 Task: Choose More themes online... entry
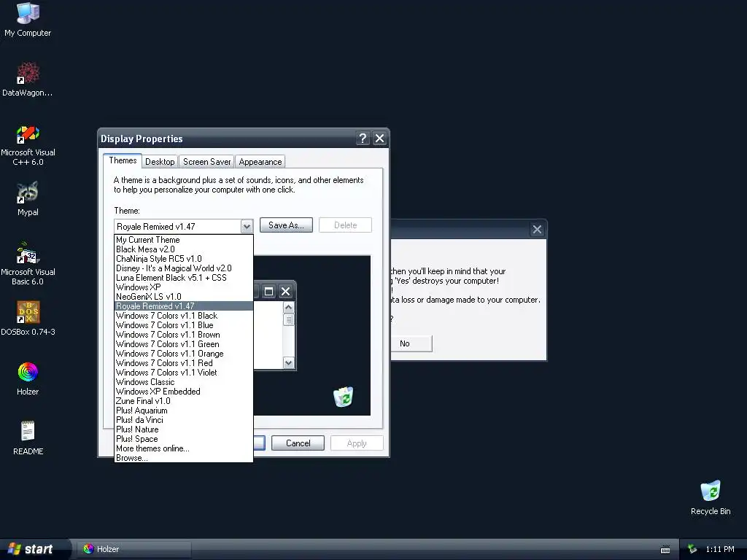click(x=183, y=448)
